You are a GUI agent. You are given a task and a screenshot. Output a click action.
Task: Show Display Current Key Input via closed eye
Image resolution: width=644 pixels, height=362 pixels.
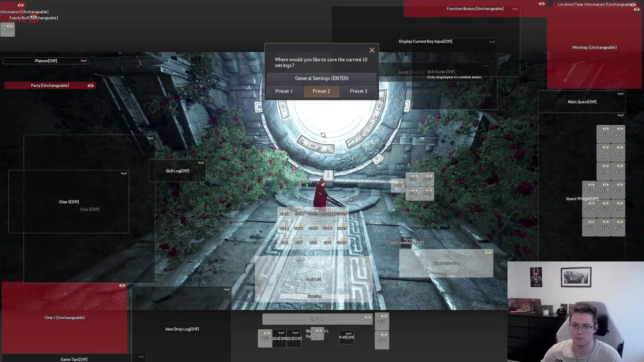click(492, 42)
